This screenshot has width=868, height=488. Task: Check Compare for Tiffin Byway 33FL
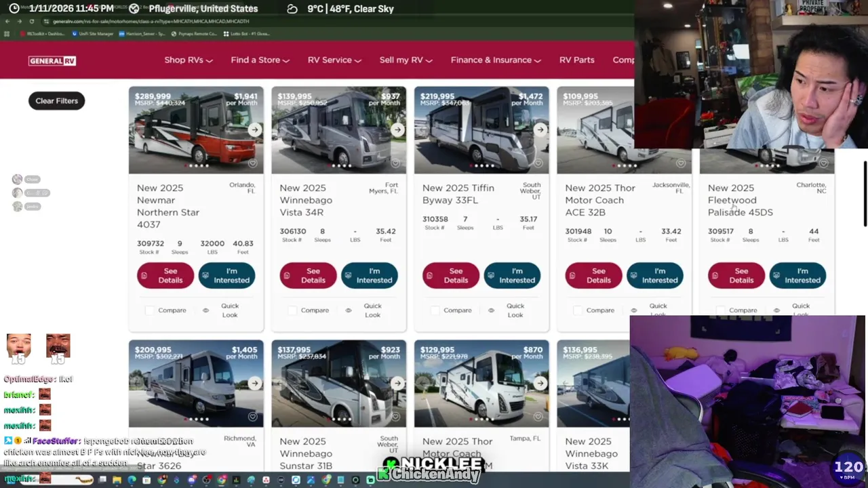[435, 310]
